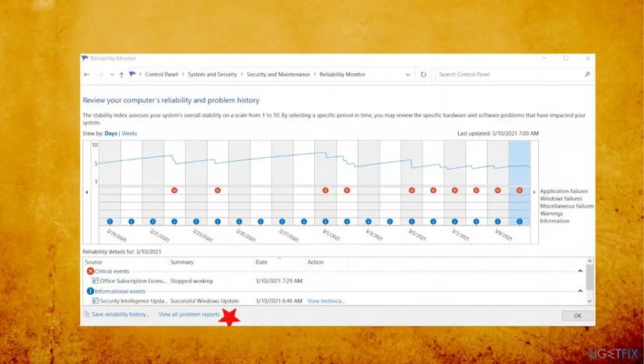Go up one level with Up arrow
Image resolution: width=644 pixels, height=364 pixels.
click(x=121, y=75)
